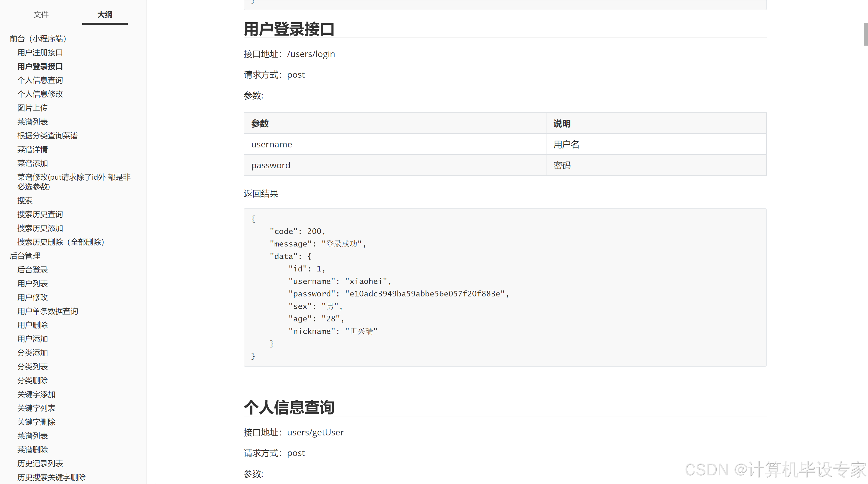Open 后台登录 outline item
868x484 pixels.
click(32, 270)
